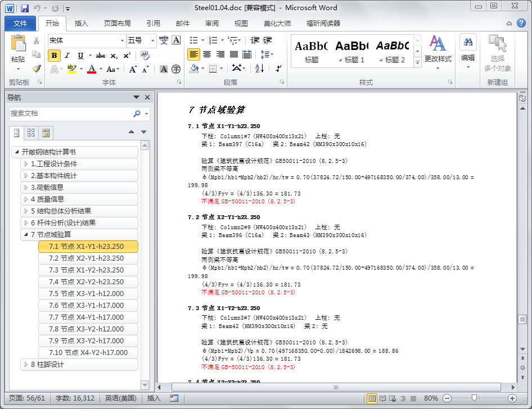This screenshot has height=409, width=532.
Task: Click the zoom slider handle in status bar
Action: pos(475,398)
